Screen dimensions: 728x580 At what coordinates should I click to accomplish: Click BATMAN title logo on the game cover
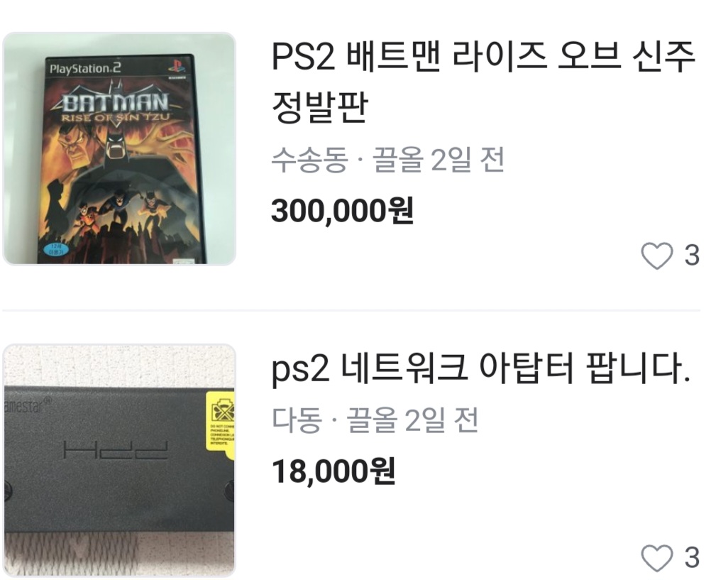[115, 103]
